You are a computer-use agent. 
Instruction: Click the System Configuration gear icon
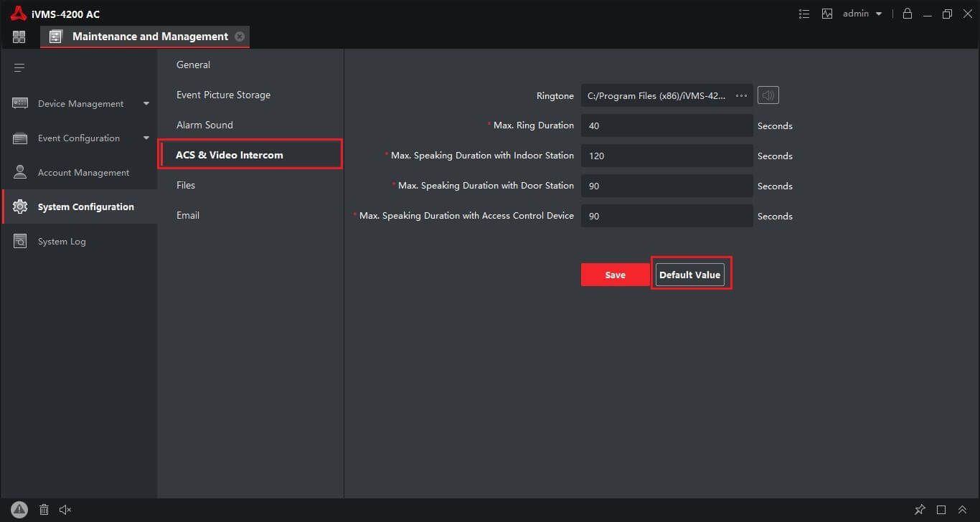pyautogui.click(x=20, y=207)
